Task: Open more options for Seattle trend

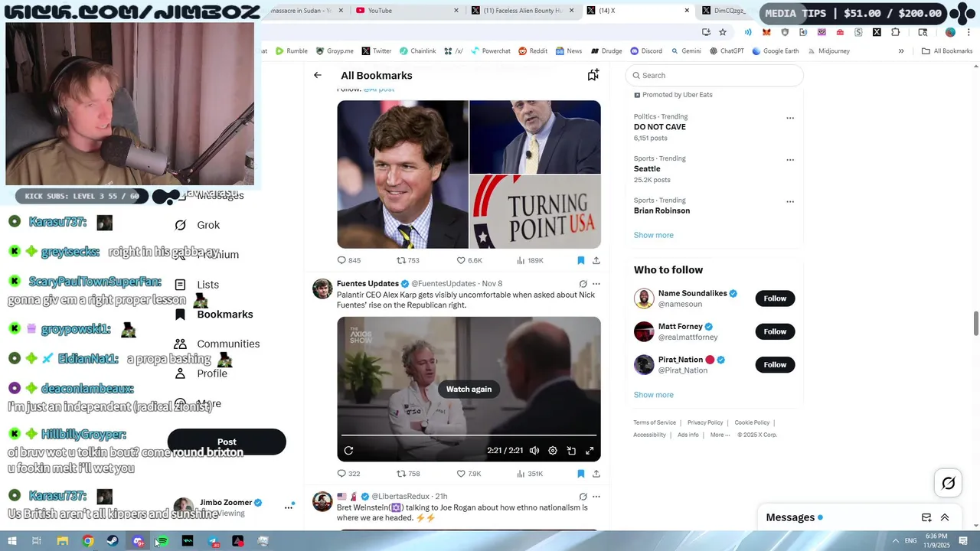Action: click(x=790, y=160)
